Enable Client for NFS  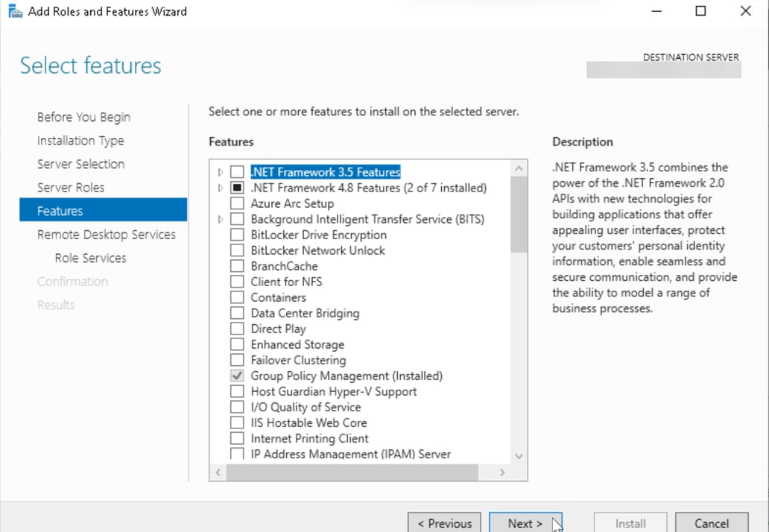click(236, 281)
